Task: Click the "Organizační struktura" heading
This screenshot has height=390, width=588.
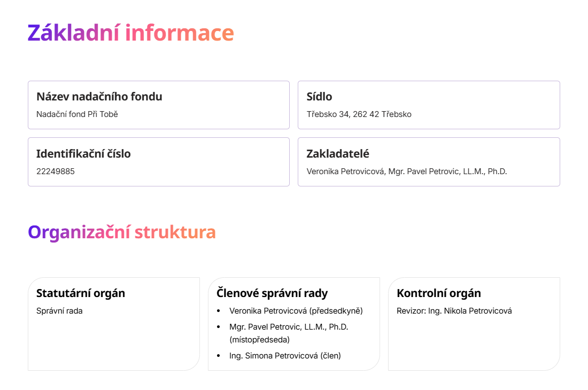Action: pos(122,232)
